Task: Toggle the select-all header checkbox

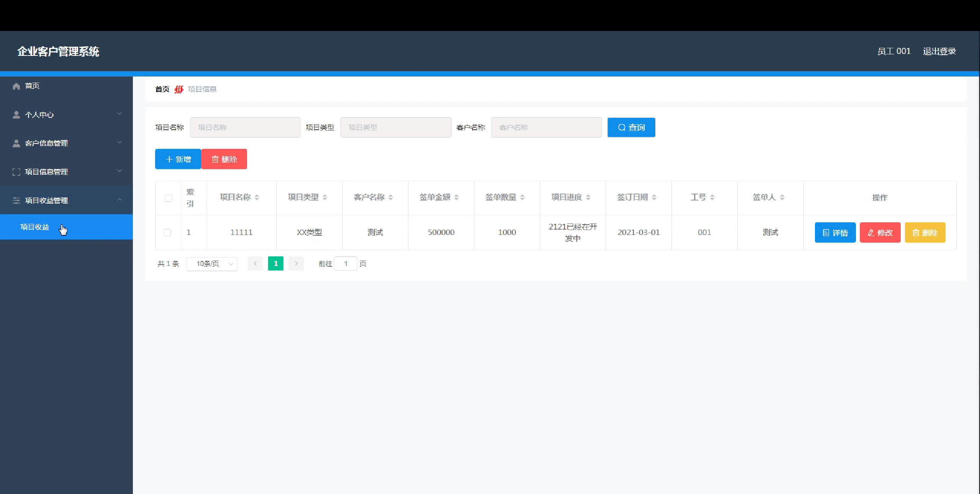Action: click(169, 198)
